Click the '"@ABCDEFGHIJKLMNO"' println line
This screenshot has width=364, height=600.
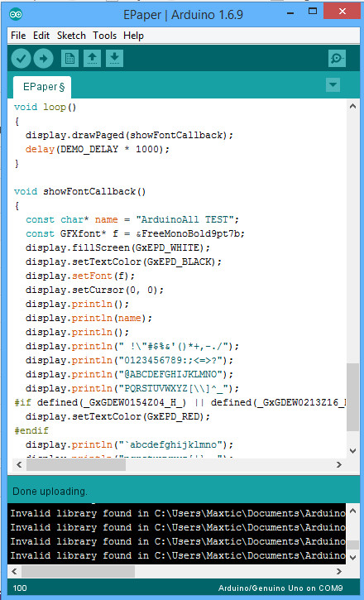click(x=129, y=374)
